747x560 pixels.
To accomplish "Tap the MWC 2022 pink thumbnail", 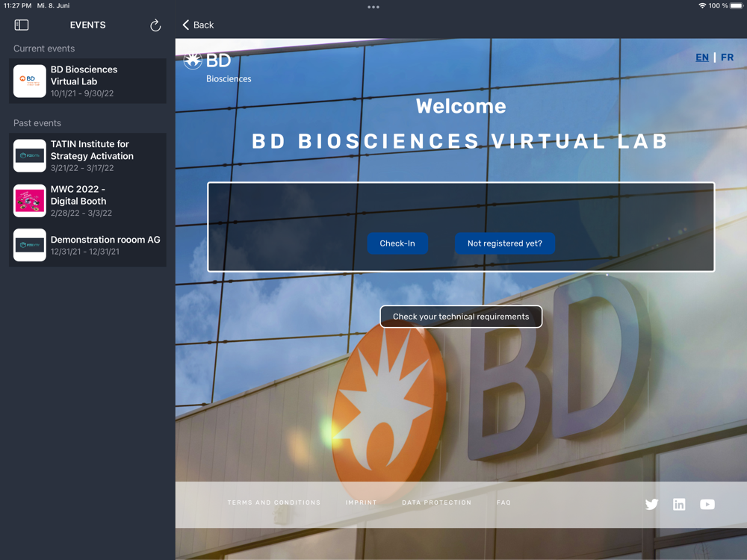I will (30, 200).
